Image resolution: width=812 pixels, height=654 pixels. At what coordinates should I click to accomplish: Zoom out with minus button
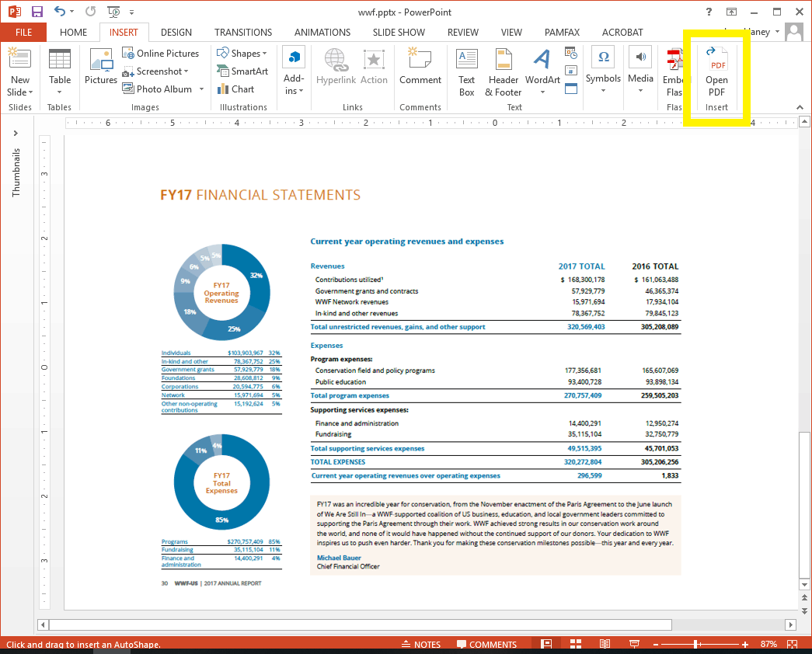pyautogui.click(x=656, y=644)
